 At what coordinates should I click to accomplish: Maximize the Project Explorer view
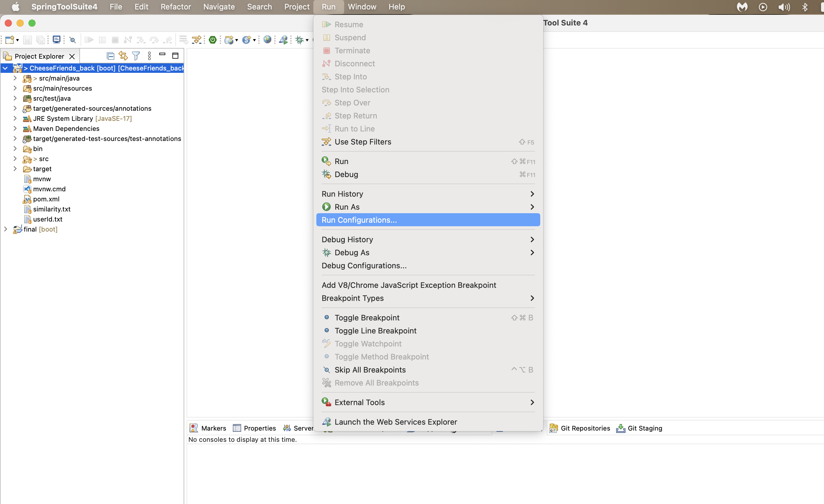[x=175, y=55]
